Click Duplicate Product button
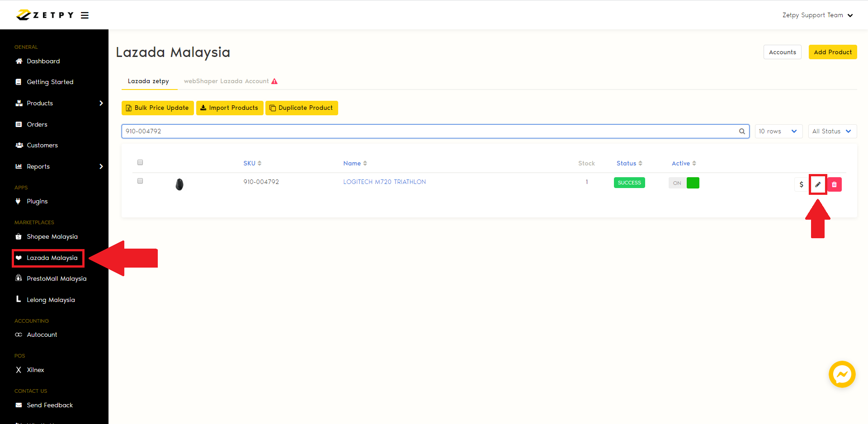Viewport: 868px width, 424px height. click(302, 108)
